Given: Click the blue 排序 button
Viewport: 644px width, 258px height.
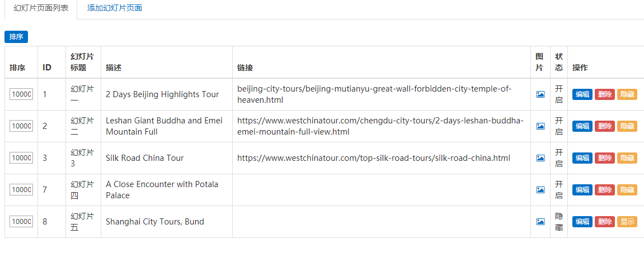Looking at the screenshot, I should point(16,36).
